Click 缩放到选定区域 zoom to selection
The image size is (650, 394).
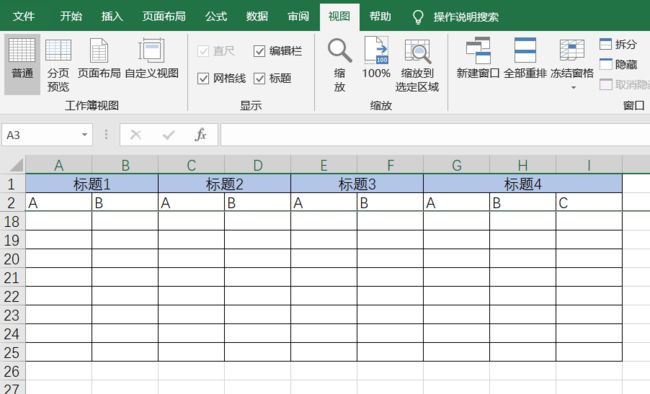click(417, 65)
